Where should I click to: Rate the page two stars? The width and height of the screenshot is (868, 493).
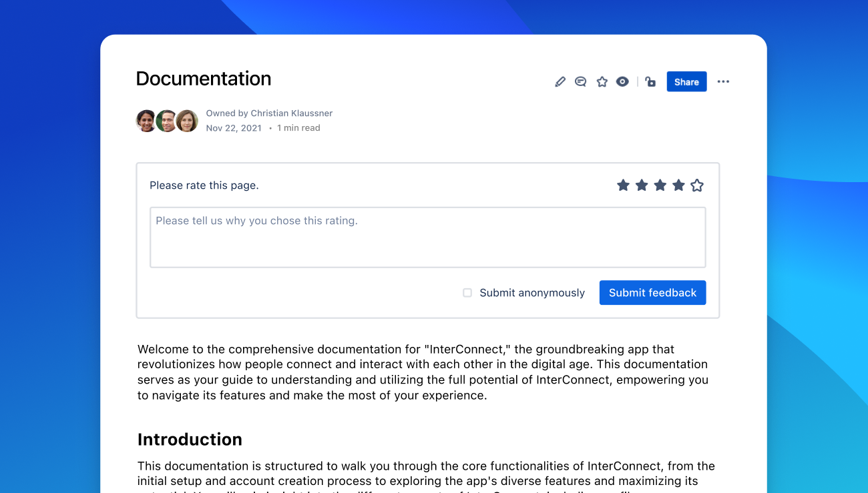coord(642,185)
